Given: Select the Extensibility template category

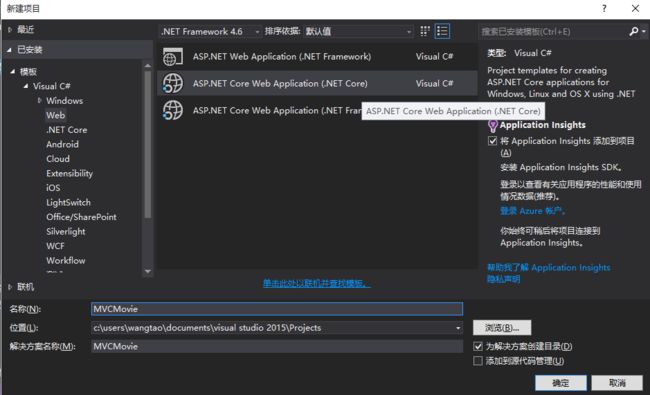Looking at the screenshot, I should [x=70, y=173].
